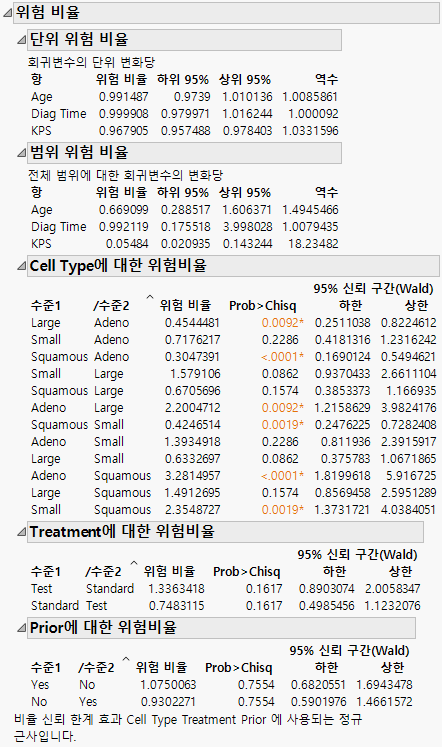Click KPS unit hazard ratio 0.967905
The height and width of the screenshot is (747, 442).
click(123, 131)
